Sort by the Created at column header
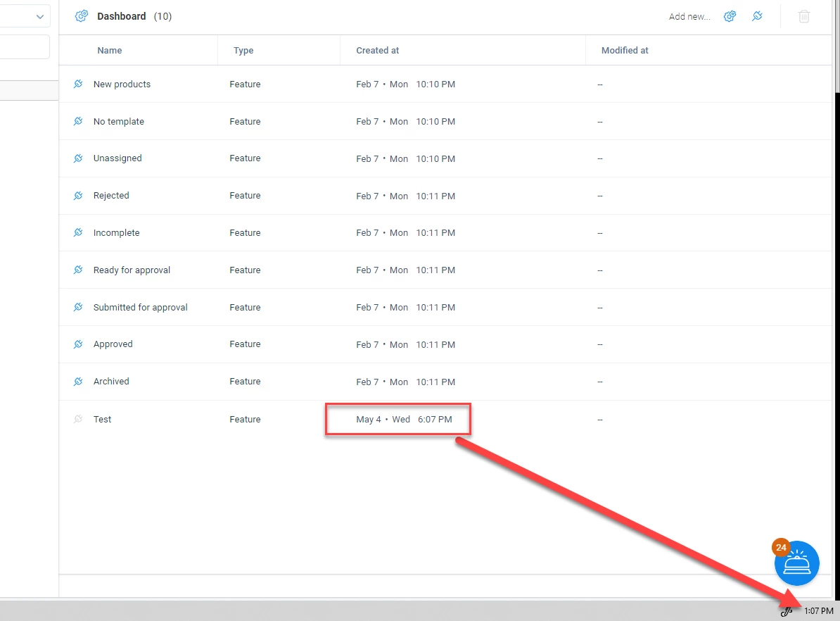 pyautogui.click(x=378, y=51)
